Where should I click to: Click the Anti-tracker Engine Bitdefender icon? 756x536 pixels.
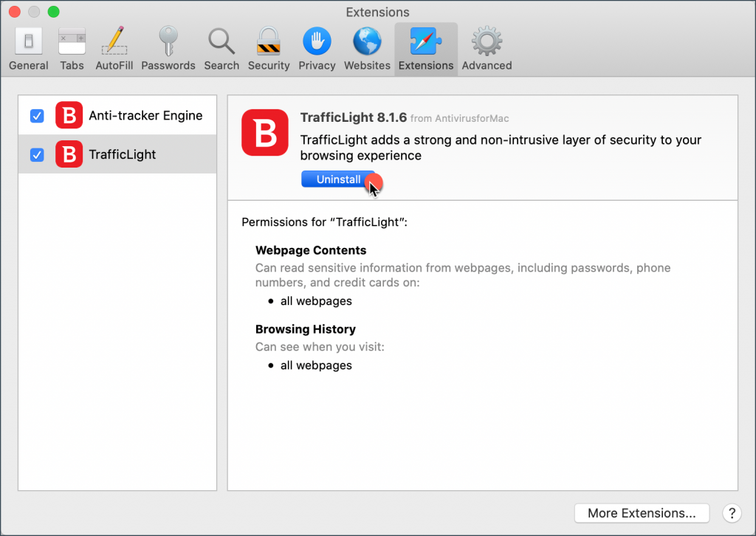click(x=69, y=115)
